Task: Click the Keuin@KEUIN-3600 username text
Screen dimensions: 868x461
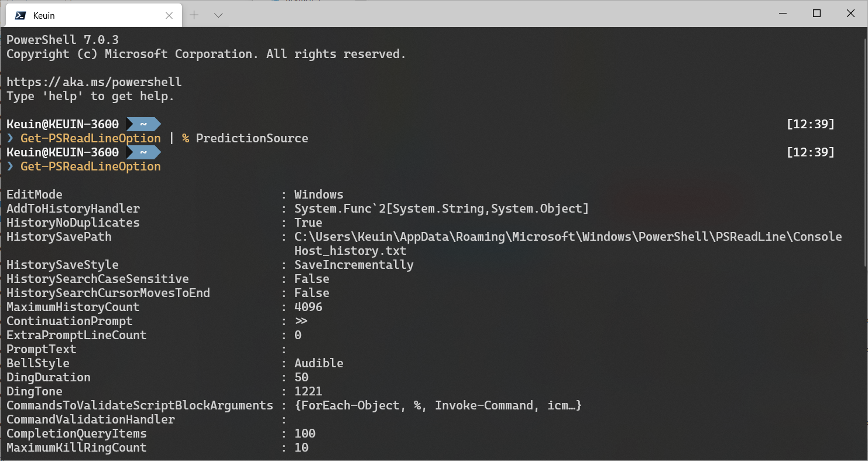Action: click(x=62, y=124)
